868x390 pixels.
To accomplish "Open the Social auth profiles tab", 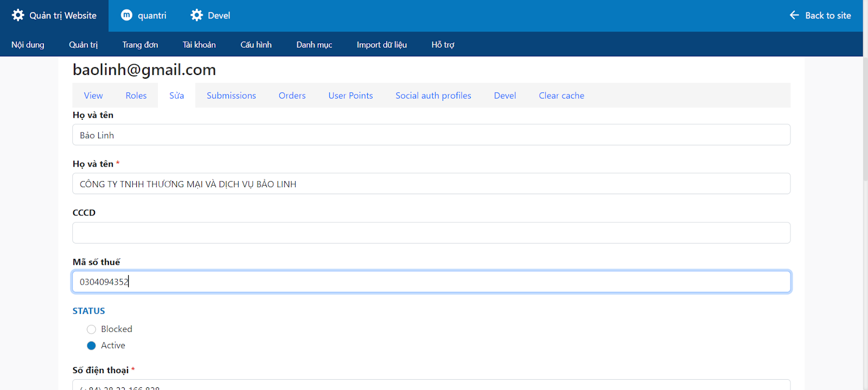I will [x=433, y=95].
